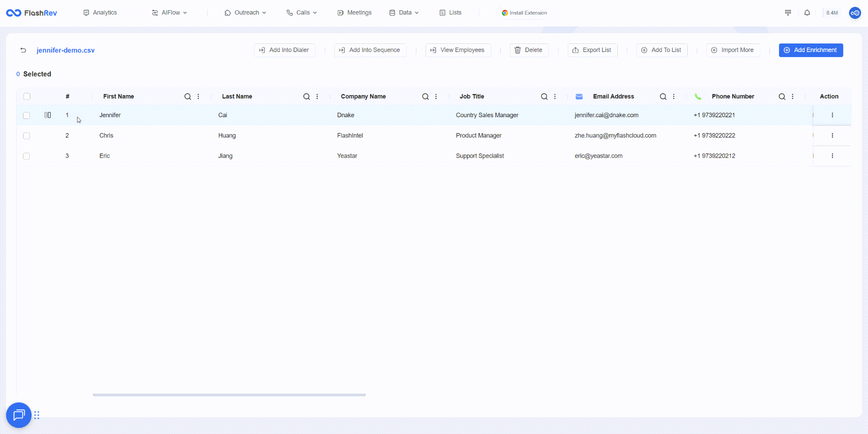
Task: Search within the Phone Number column
Action: pos(782,97)
